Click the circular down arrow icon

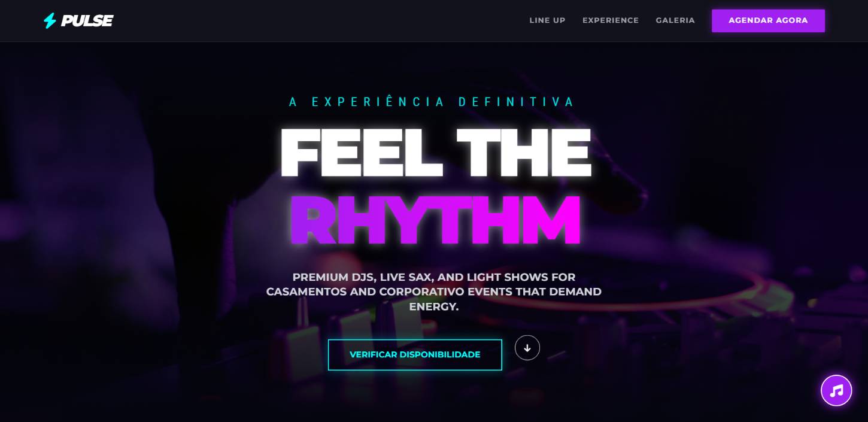click(x=527, y=348)
